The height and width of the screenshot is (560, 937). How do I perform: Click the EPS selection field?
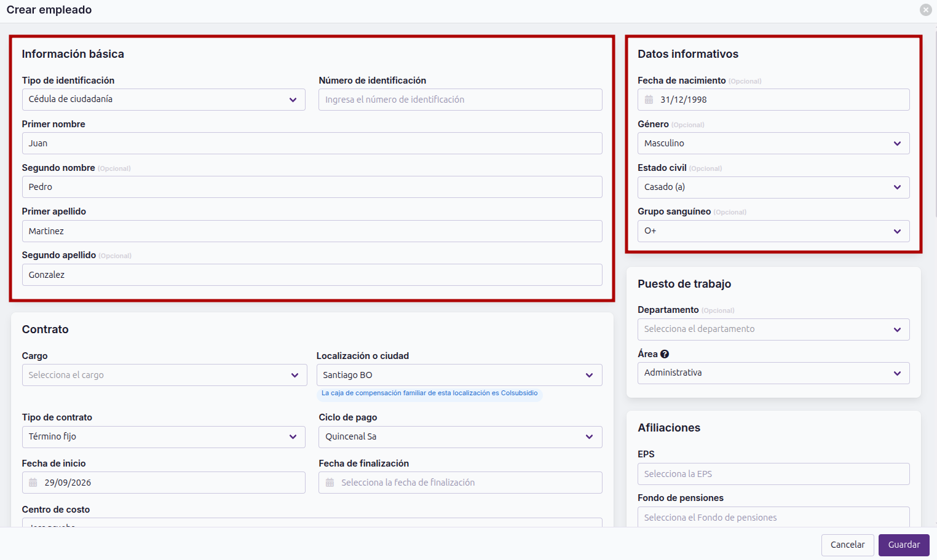point(773,474)
